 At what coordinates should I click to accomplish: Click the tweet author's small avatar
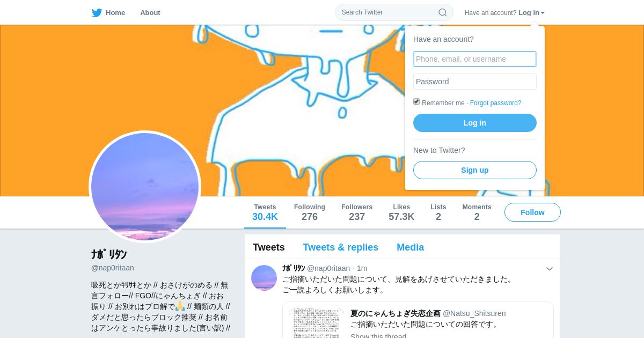[264, 278]
